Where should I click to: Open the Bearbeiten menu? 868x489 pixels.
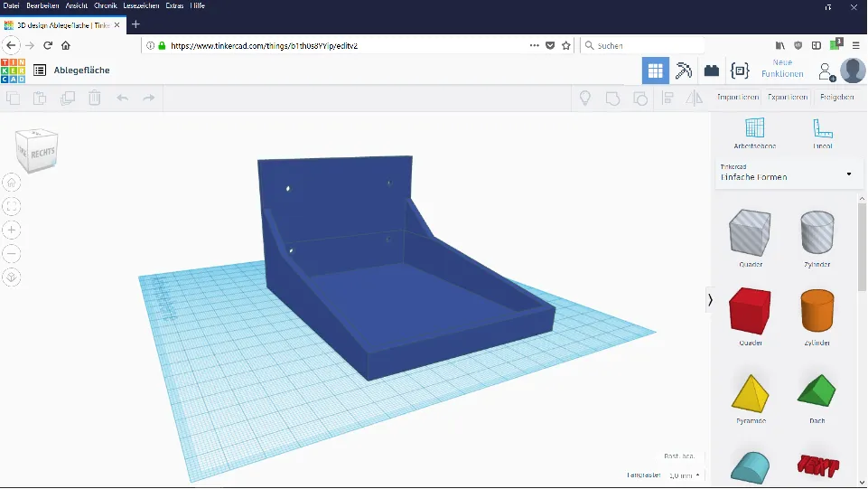42,5
